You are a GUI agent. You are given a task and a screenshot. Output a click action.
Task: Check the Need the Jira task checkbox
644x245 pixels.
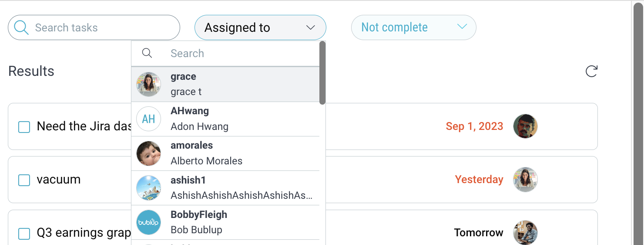tap(24, 127)
